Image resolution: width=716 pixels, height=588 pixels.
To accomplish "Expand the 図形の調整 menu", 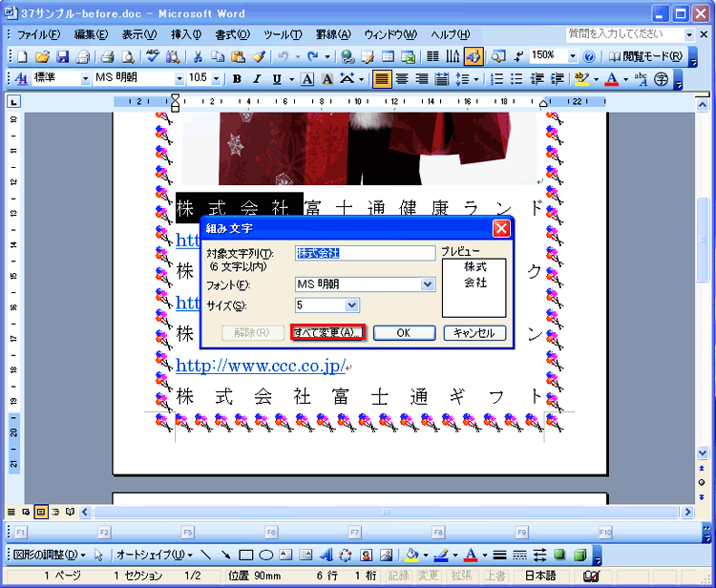I will click(x=50, y=555).
